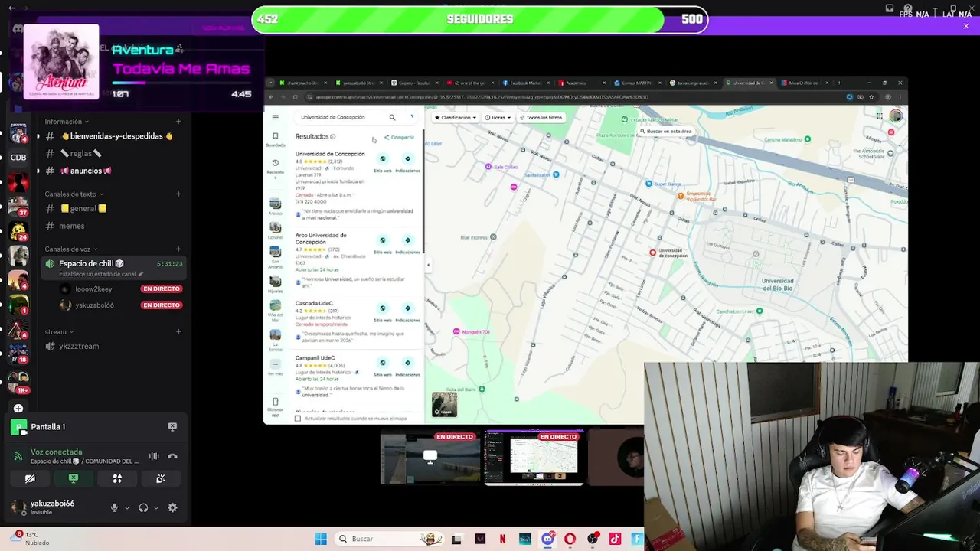The width and height of the screenshot is (980, 551).
Task: Click the search magnifier in Maps search box
Action: 392,117
